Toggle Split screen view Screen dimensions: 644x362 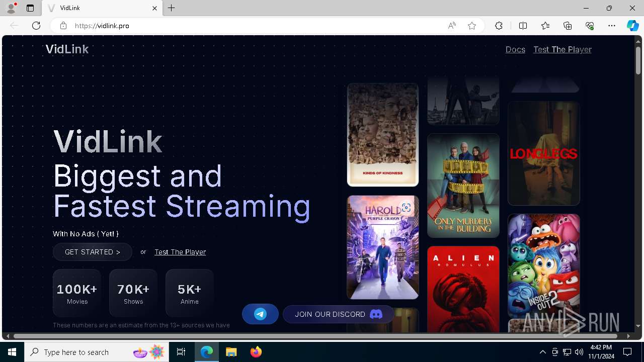point(523,26)
